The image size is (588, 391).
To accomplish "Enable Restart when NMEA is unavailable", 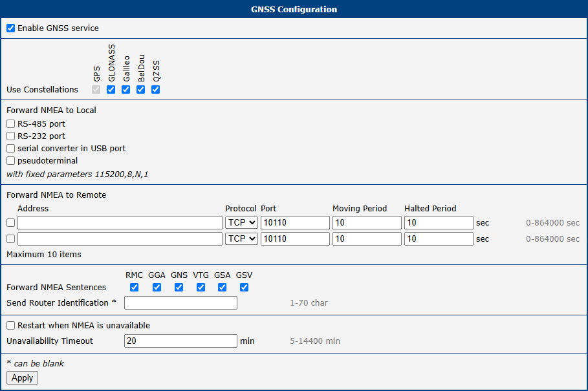I will 10,326.
